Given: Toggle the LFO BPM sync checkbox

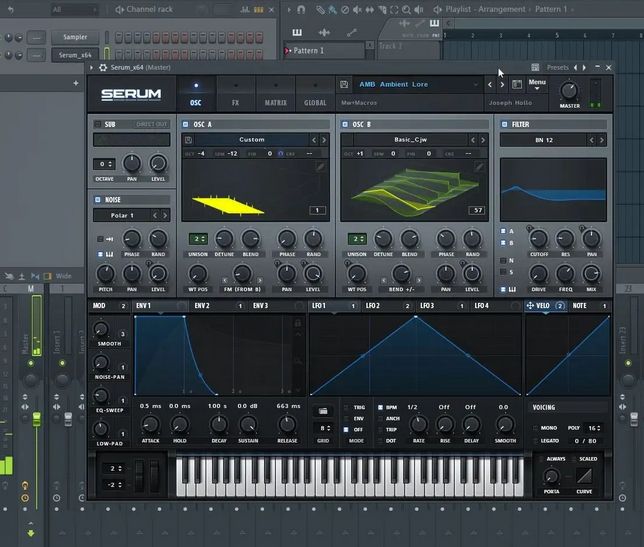Looking at the screenshot, I should [380, 407].
